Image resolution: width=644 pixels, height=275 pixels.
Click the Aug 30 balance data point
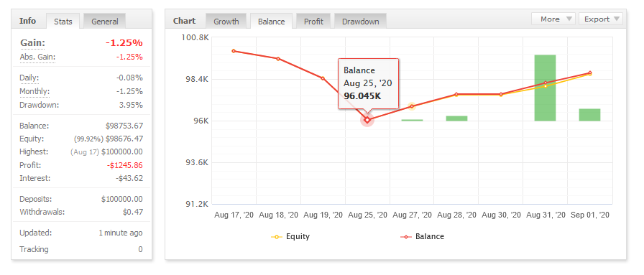(501, 94)
